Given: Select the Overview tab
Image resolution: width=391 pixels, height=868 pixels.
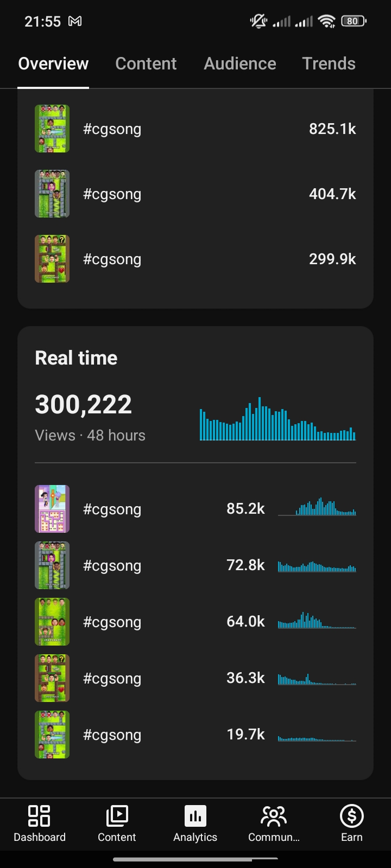Looking at the screenshot, I should [x=53, y=63].
